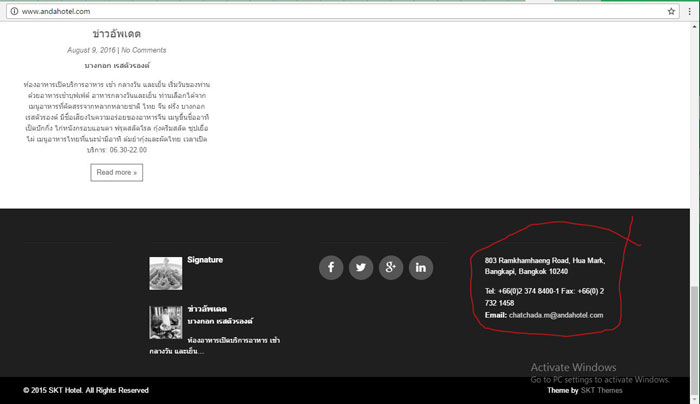View site information icon in address bar
700x404 pixels.
point(11,11)
